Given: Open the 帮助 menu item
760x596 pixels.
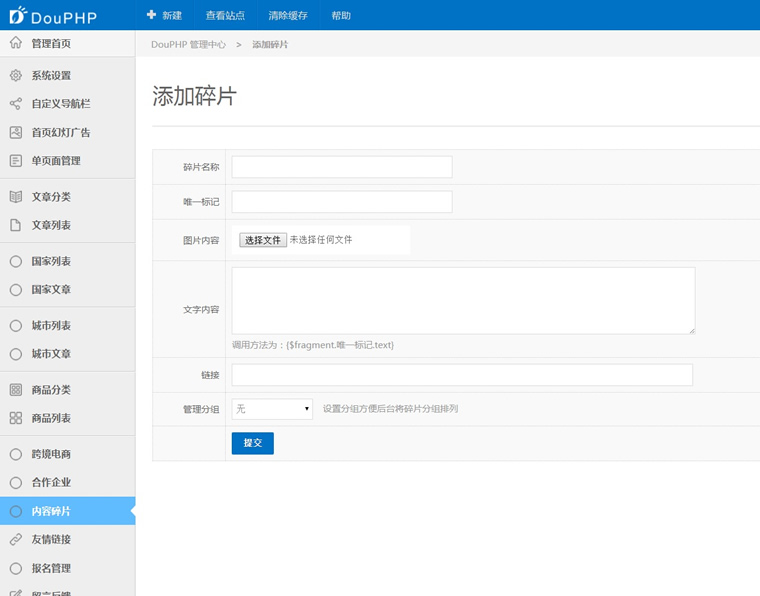Looking at the screenshot, I should point(341,15).
